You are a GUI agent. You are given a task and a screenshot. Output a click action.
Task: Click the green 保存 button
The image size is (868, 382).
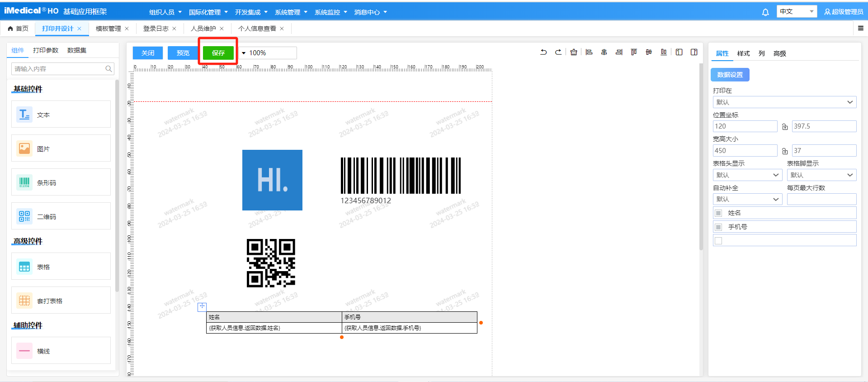[x=218, y=53]
